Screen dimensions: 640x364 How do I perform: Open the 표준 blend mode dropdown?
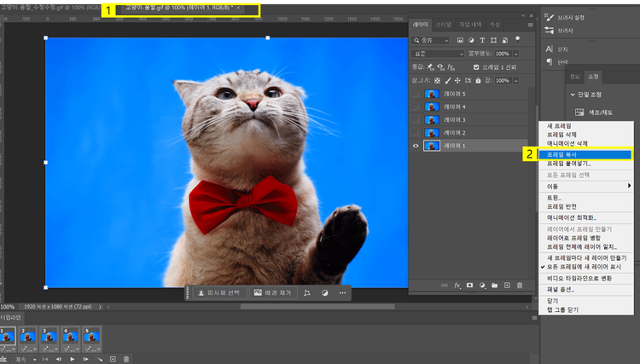click(x=437, y=53)
